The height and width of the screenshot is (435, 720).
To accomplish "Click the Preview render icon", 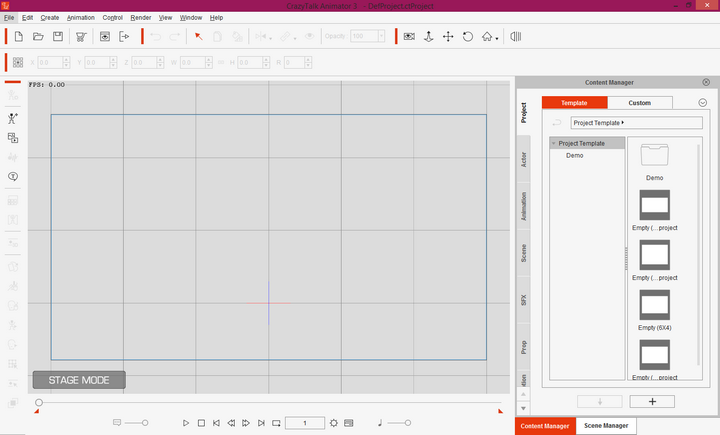I will 105,37.
